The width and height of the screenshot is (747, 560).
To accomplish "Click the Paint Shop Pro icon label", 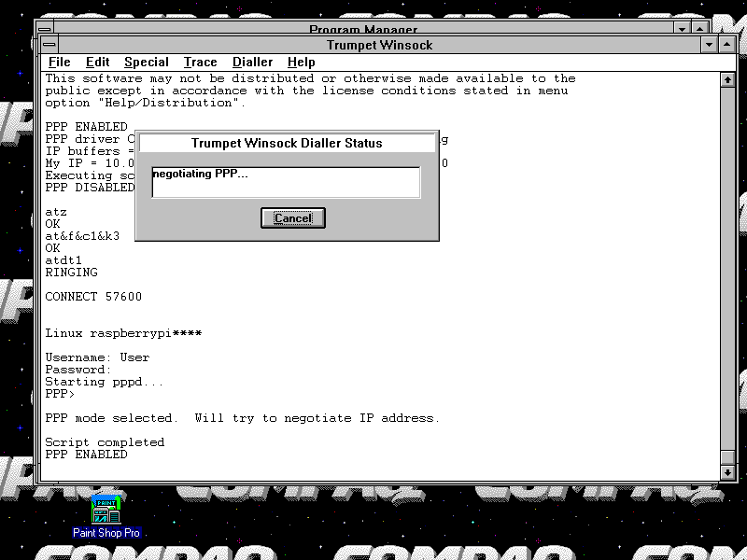I will (x=106, y=533).
